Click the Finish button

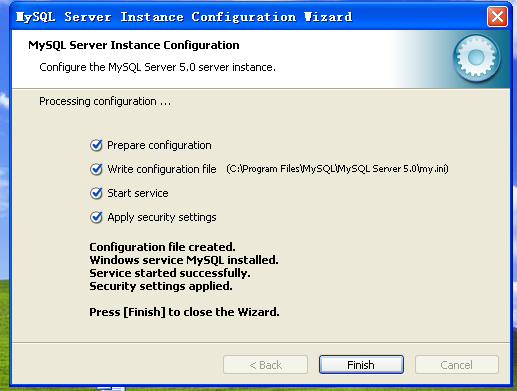[x=361, y=365]
